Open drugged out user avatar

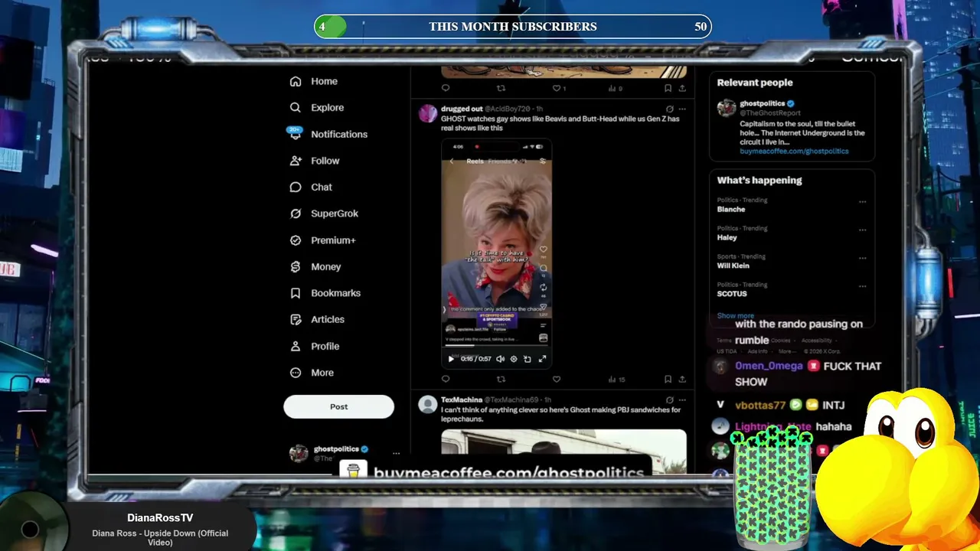pos(428,114)
